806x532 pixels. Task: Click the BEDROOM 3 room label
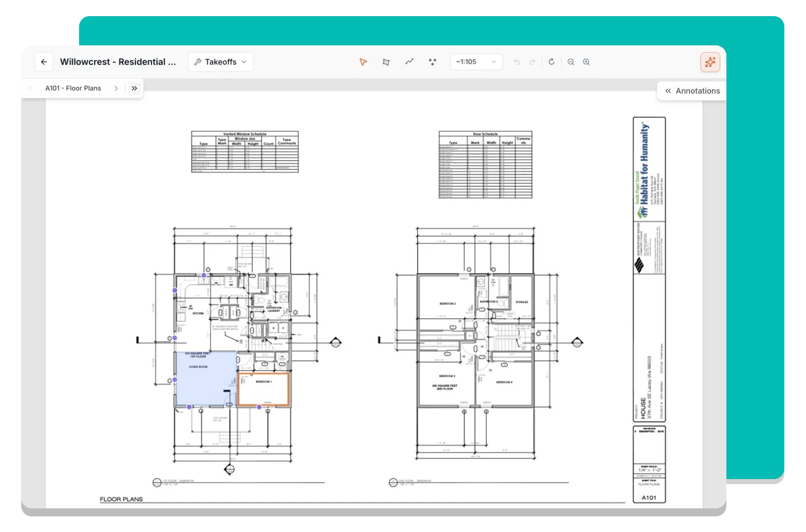(x=447, y=376)
